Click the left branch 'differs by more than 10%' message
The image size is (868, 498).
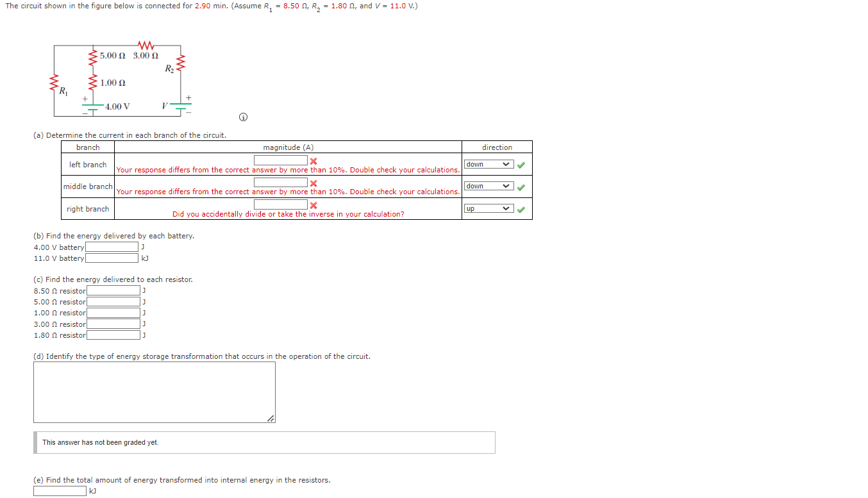(288, 170)
